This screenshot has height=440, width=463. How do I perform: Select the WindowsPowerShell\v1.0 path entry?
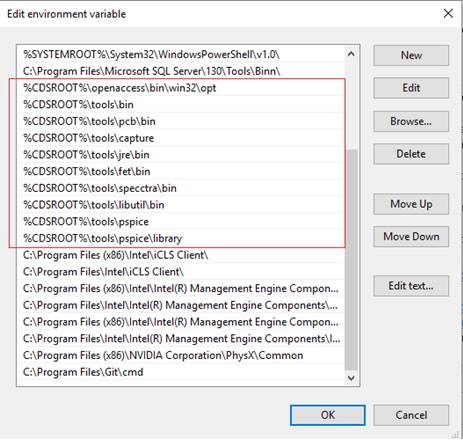point(180,54)
